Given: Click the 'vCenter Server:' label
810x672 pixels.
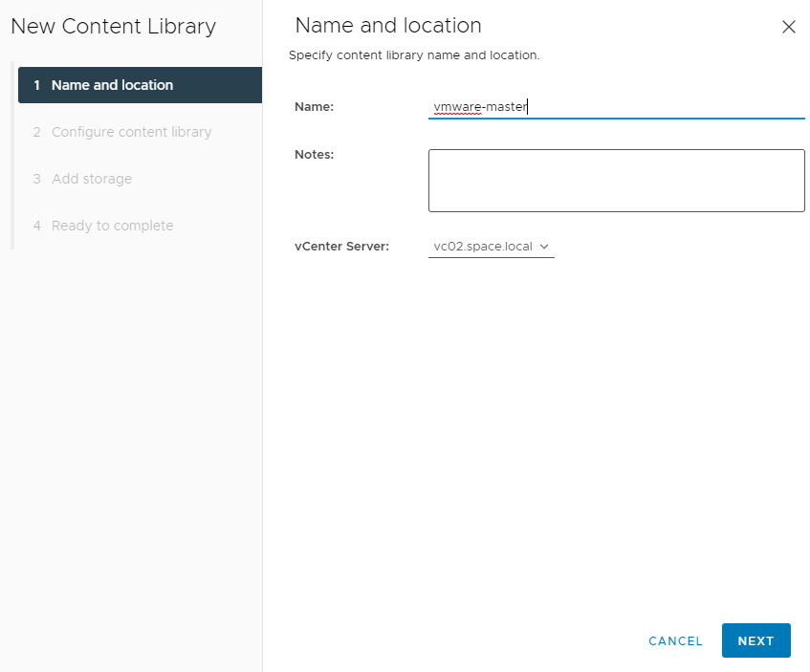Looking at the screenshot, I should pos(341,247).
